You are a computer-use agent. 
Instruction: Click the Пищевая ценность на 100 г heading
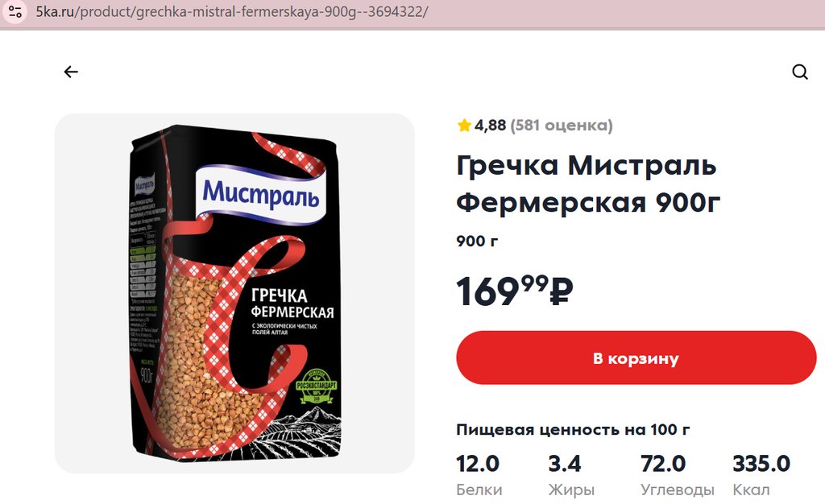point(573,430)
